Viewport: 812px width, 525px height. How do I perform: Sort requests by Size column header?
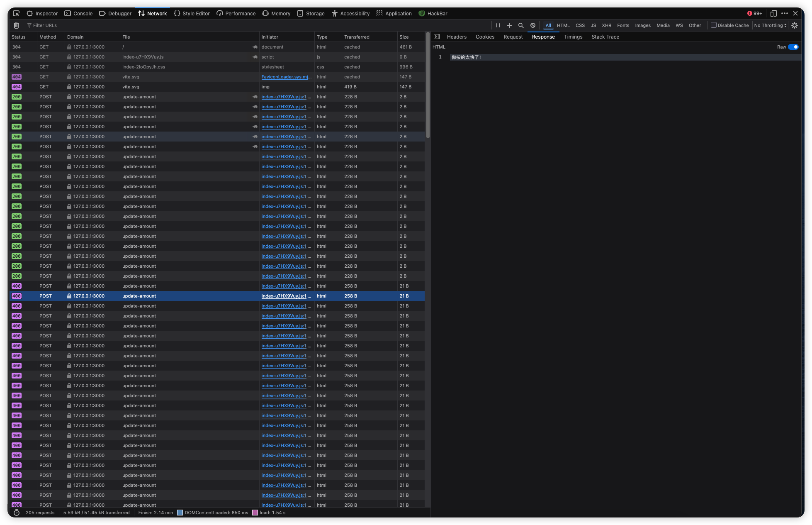(x=411, y=37)
